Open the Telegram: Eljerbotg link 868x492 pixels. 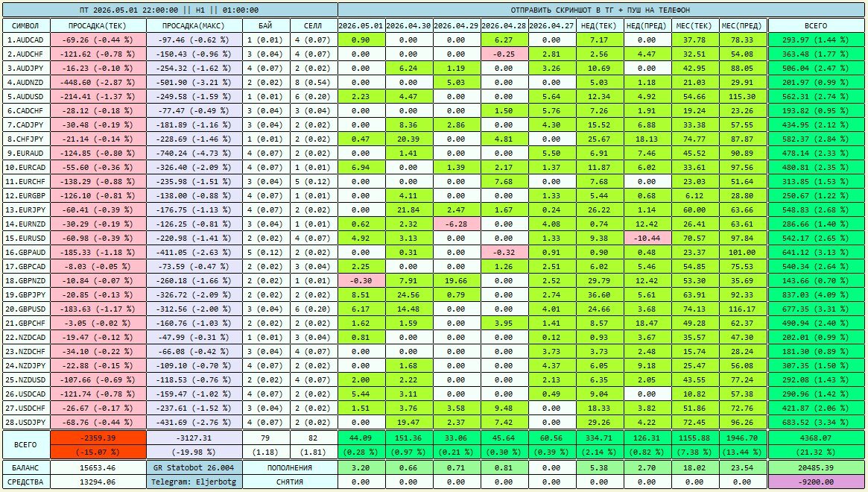coord(194,482)
